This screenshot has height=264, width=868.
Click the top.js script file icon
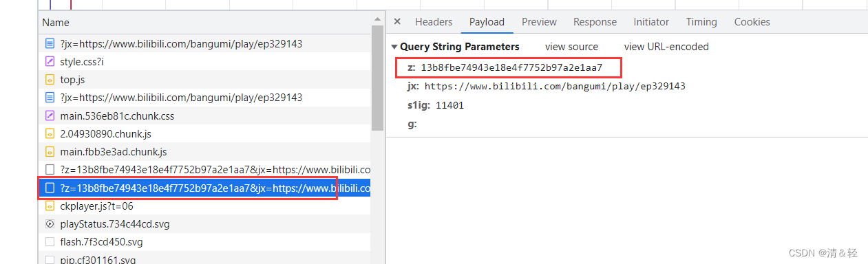pyautogui.click(x=50, y=80)
